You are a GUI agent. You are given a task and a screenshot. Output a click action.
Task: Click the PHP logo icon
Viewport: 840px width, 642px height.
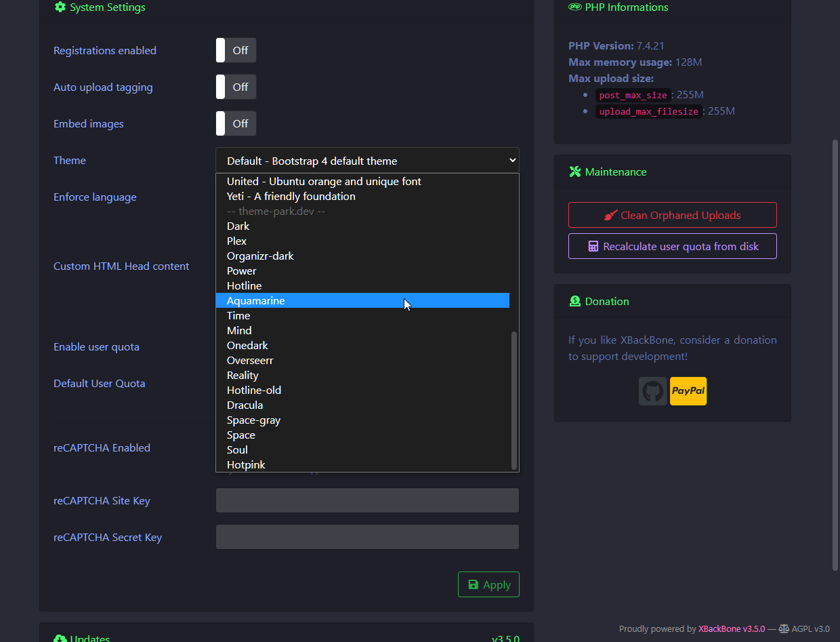pos(575,7)
